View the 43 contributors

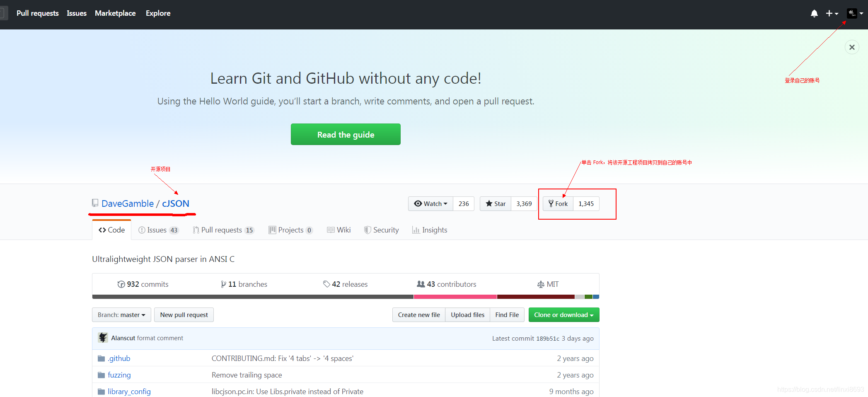[x=447, y=284]
